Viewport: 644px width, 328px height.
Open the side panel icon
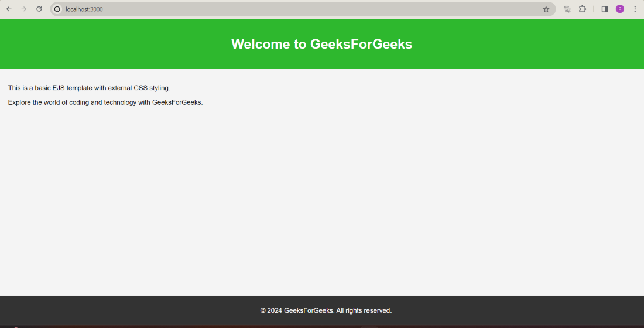pos(605,9)
